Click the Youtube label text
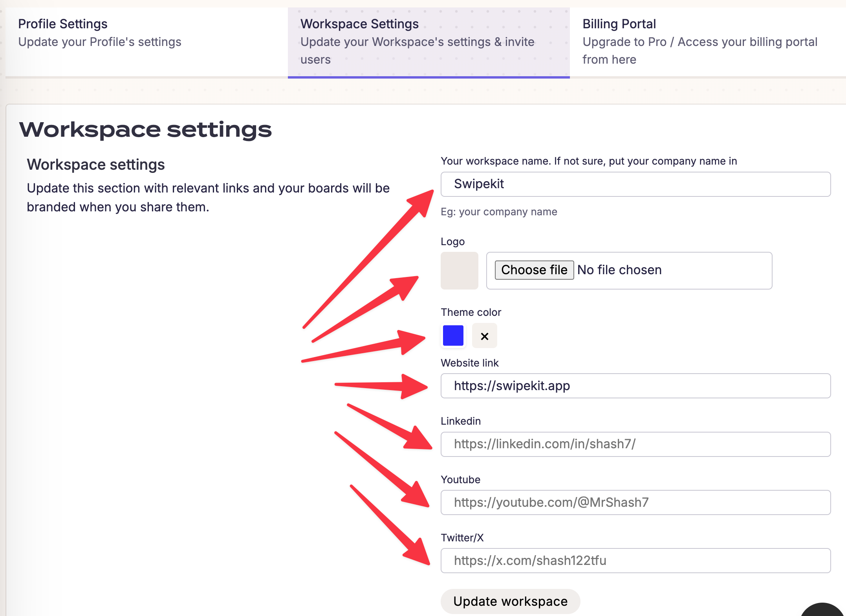Image resolution: width=846 pixels, height=616 pixels. tap(460, 480)
